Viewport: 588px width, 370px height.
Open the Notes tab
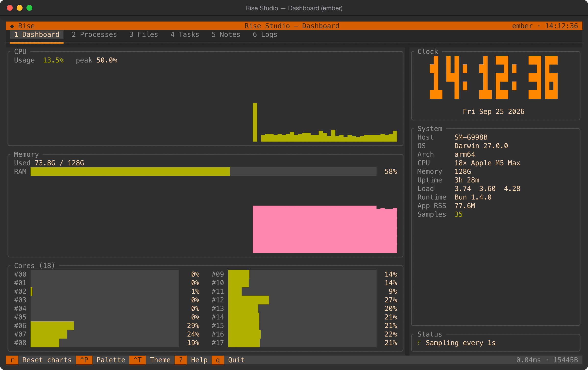point(226,35)
